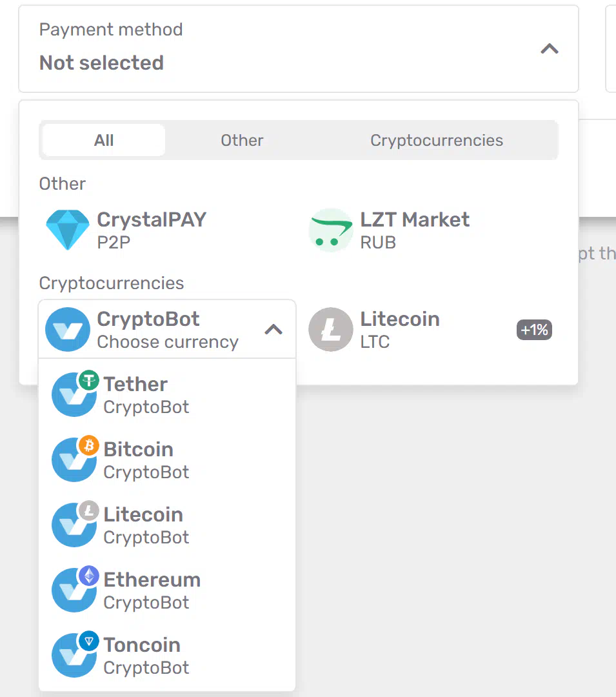Select Toncoin CryptoBot label text
The width and height of the screenshot is (616, 697).
146,656
